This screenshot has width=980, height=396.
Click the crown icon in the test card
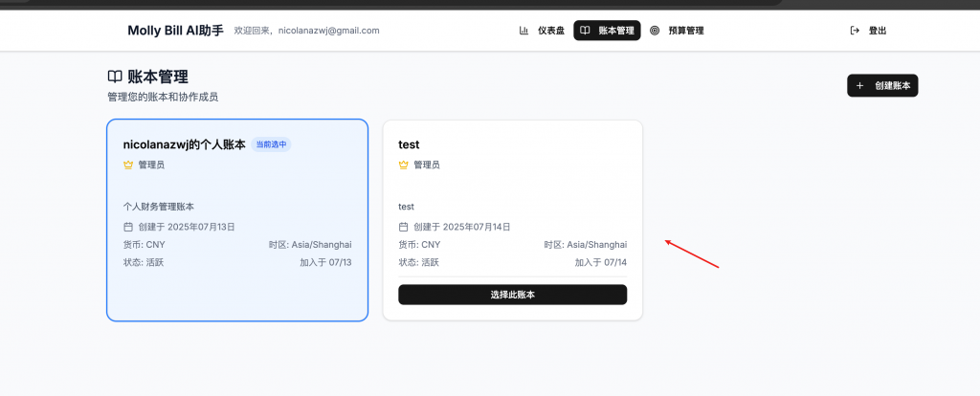pos(403,165)
